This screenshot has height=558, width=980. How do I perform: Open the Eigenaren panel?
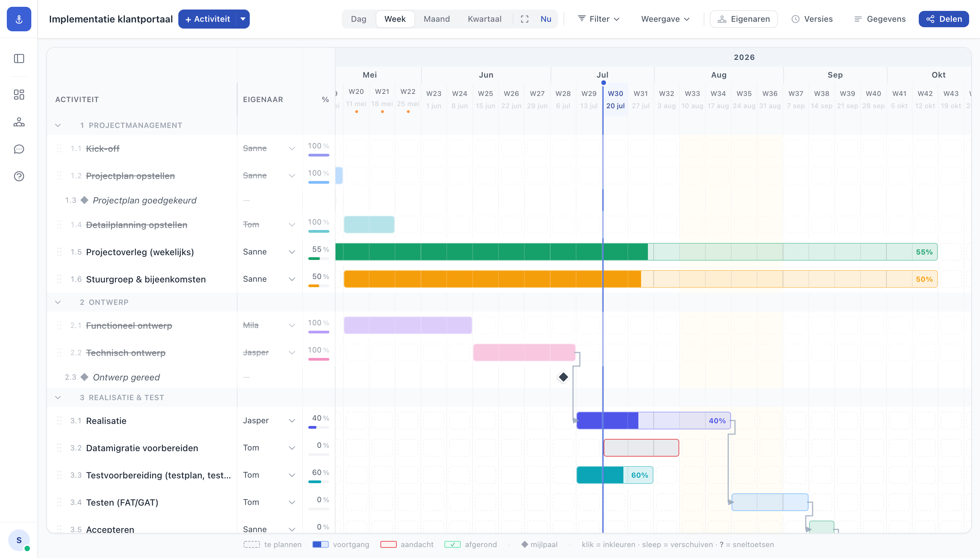(x=744, y=19)
